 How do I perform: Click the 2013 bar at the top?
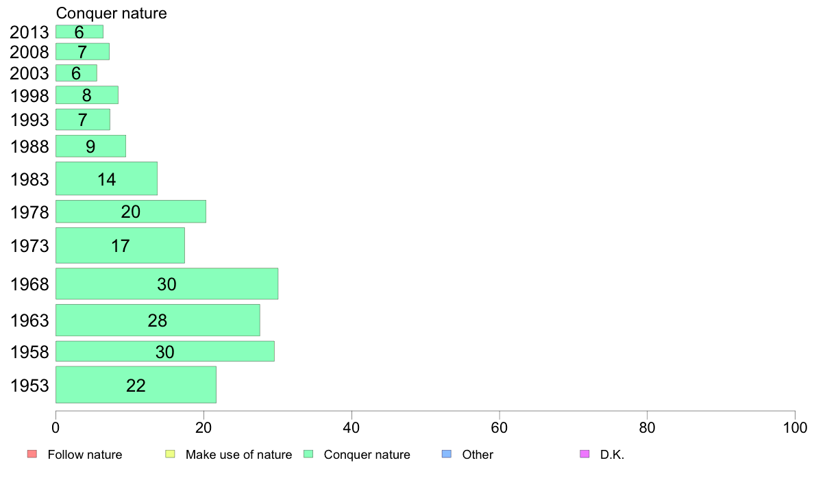[x=79, y=32]
